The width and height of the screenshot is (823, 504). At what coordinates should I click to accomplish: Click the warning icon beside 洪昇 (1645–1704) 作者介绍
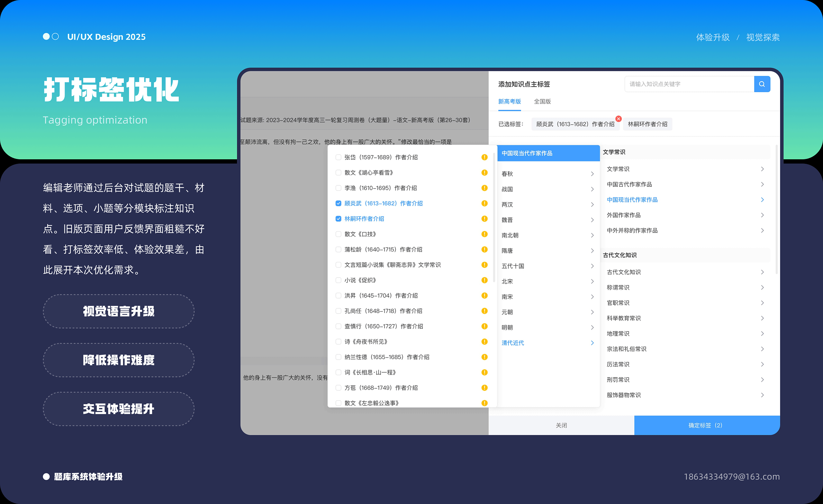pos(484,296)
